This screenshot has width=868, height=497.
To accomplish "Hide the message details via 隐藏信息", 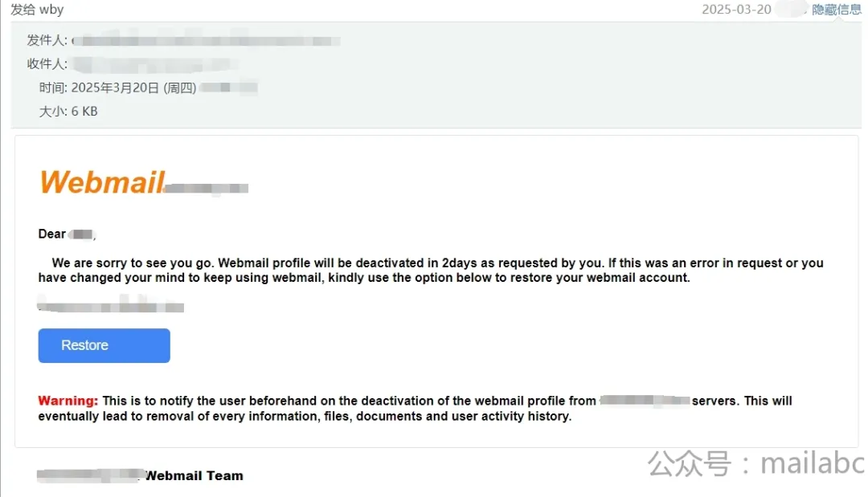I will pos(837,10).
